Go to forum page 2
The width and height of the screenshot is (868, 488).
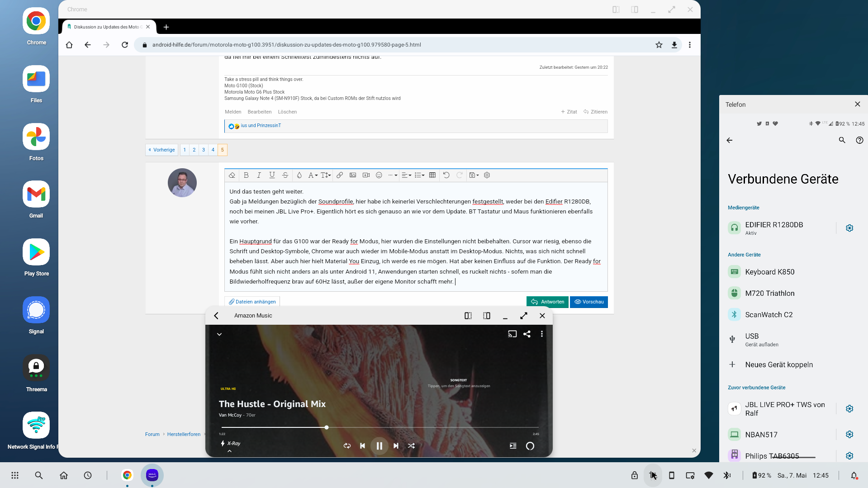coord(194,150)
